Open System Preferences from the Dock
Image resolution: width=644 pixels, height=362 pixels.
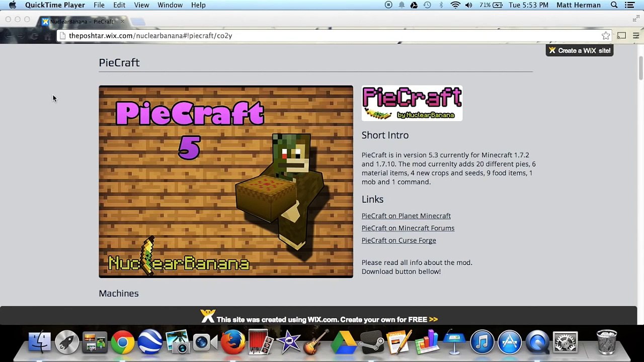[x=565, y=342]
